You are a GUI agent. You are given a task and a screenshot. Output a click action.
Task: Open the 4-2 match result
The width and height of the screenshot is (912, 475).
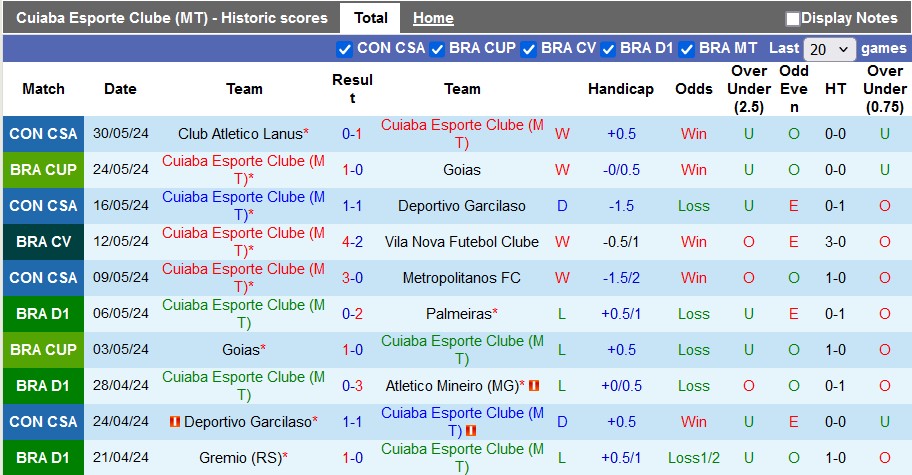point(352,242)
